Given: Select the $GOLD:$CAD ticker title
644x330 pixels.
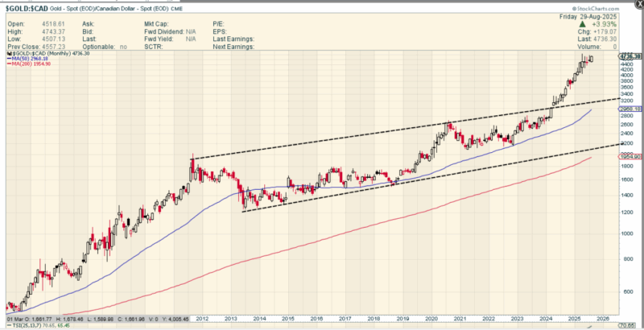Looking at the screenshot, I should 27,8.
